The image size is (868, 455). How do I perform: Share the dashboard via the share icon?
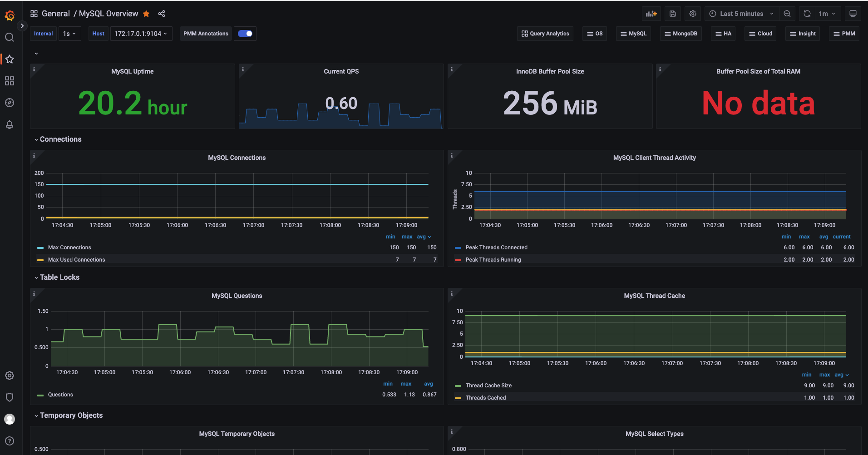[162, 14]
